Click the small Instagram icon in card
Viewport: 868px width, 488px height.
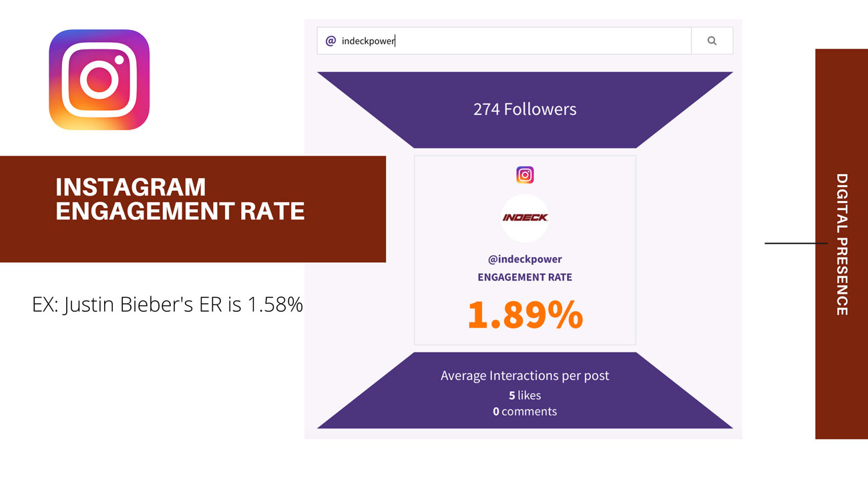coord(525,175)
